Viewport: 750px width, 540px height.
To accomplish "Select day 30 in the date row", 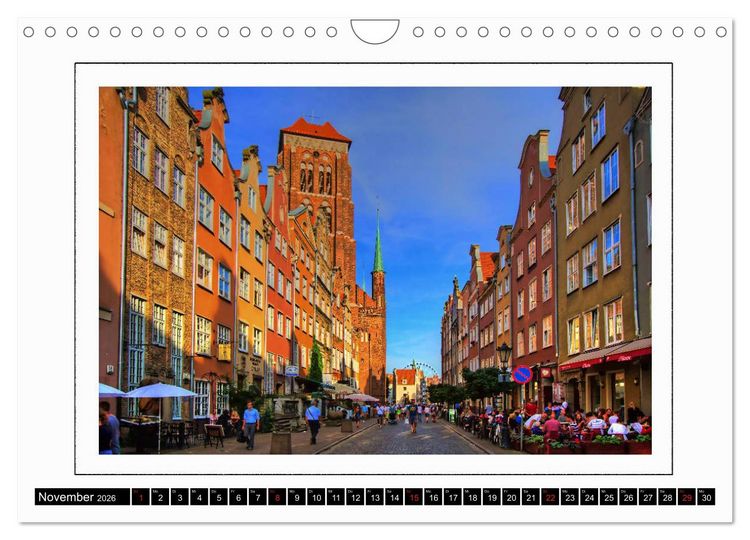I will 707,496.
